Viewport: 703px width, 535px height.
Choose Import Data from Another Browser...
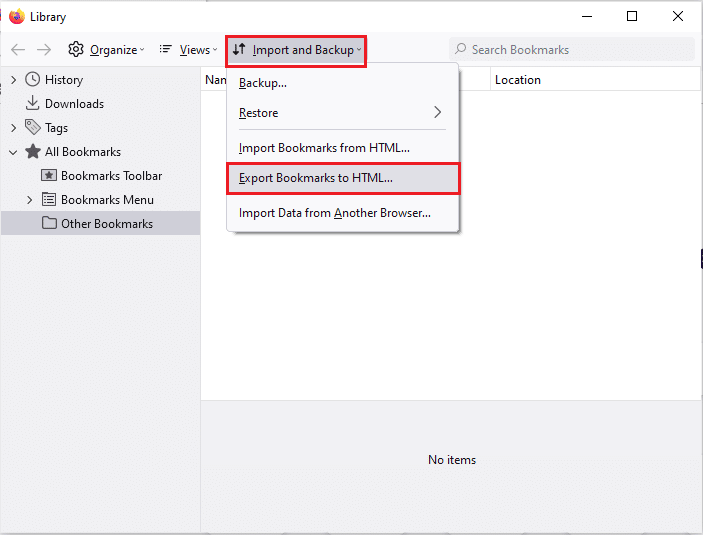coord(343,213)
